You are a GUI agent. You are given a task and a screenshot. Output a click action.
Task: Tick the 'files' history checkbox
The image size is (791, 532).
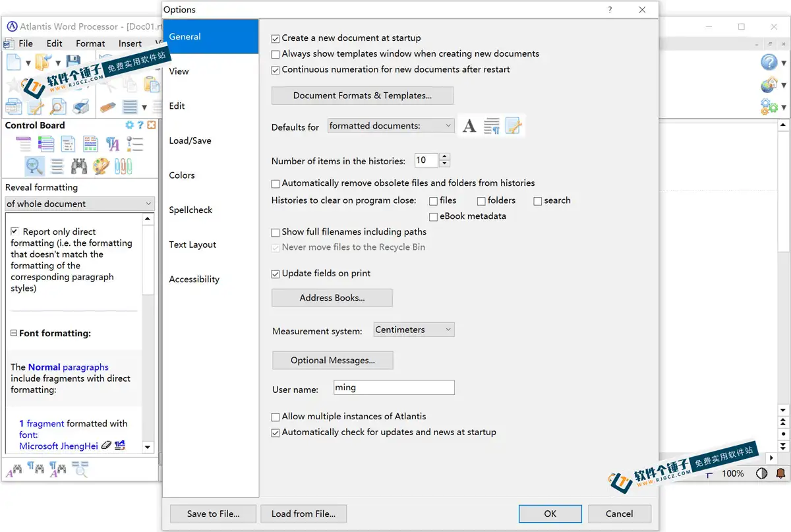tap(433, 201)
